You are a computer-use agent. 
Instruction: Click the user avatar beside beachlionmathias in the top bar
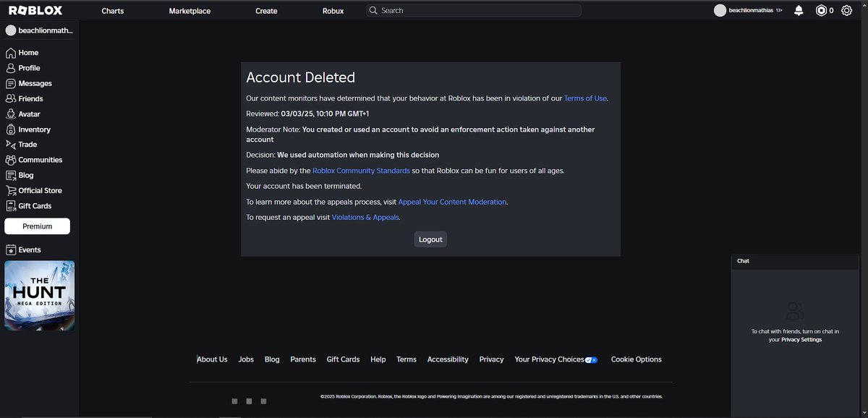[720, 11]
